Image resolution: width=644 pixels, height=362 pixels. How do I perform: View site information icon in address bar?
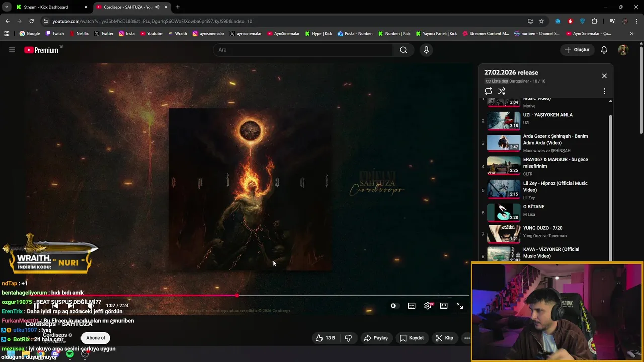[x=46, y=21]
